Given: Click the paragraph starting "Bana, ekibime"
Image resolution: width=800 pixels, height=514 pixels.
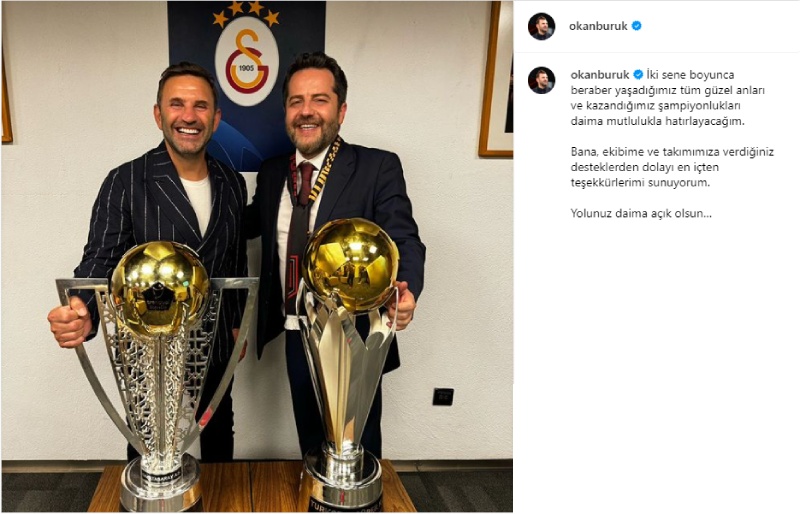Looking at the screenshot, I should 672,167.
